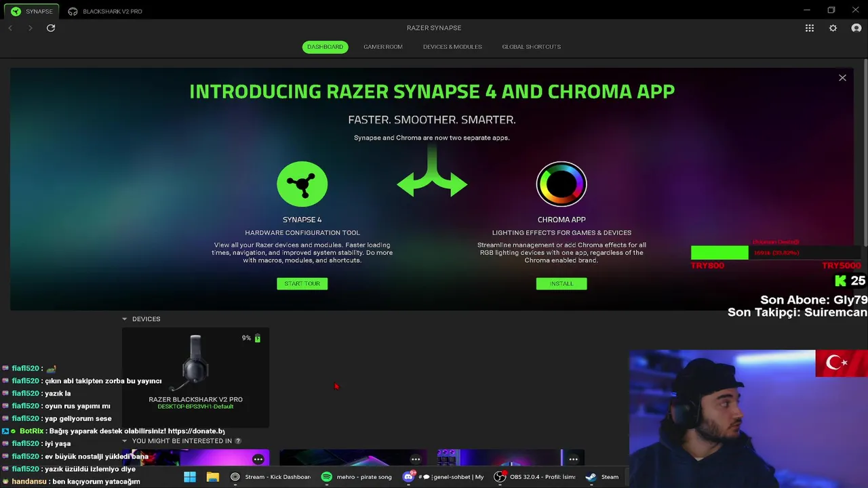
Task: Open options menu on second recommendation card
Action: tap(416, 459)
